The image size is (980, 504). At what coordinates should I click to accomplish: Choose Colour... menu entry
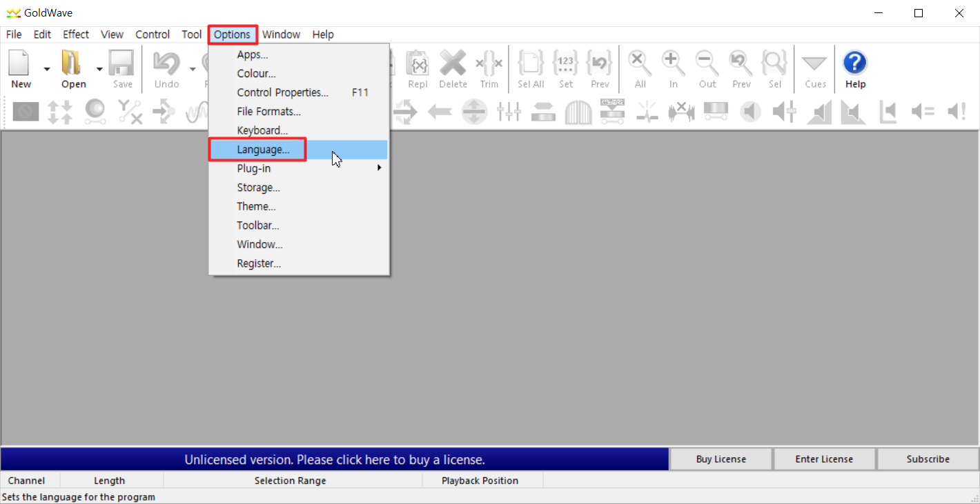tap(299, 74)
